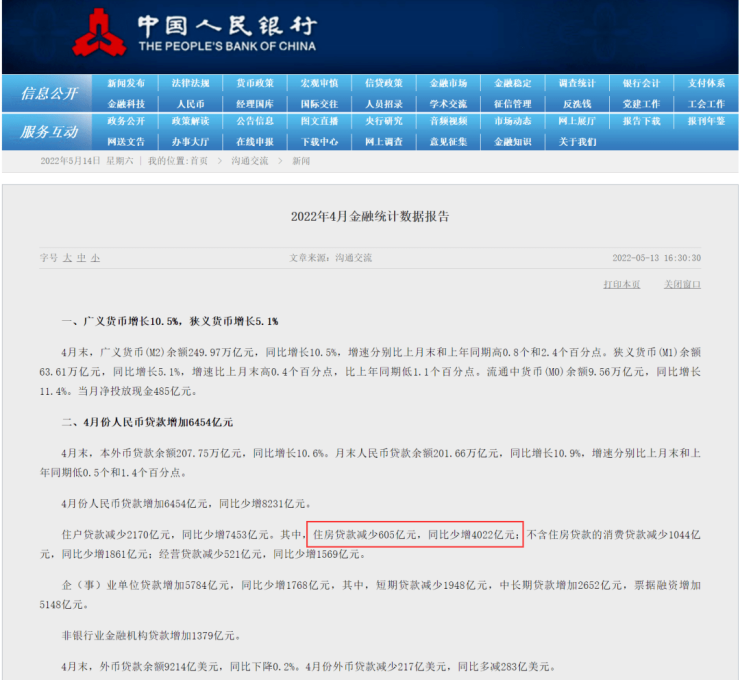Open 支付体系 navigation item
Screen dimensions: 740x680
(706, 84)
